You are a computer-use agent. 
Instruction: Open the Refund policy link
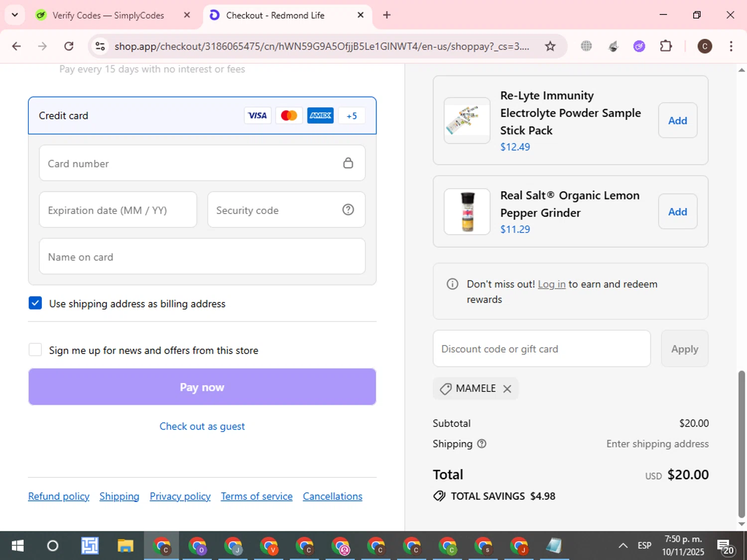59,496
